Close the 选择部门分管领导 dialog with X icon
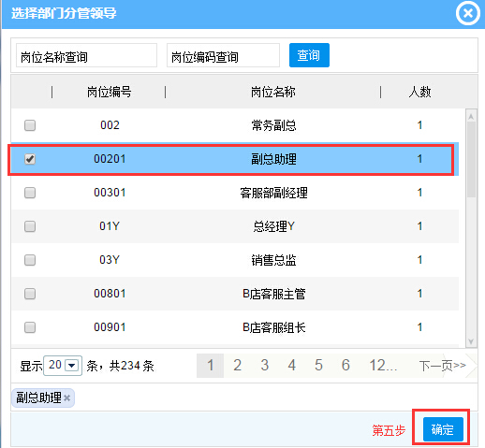Screen dimensions: 485x448 pyautogui.click(x=467, y=13)
